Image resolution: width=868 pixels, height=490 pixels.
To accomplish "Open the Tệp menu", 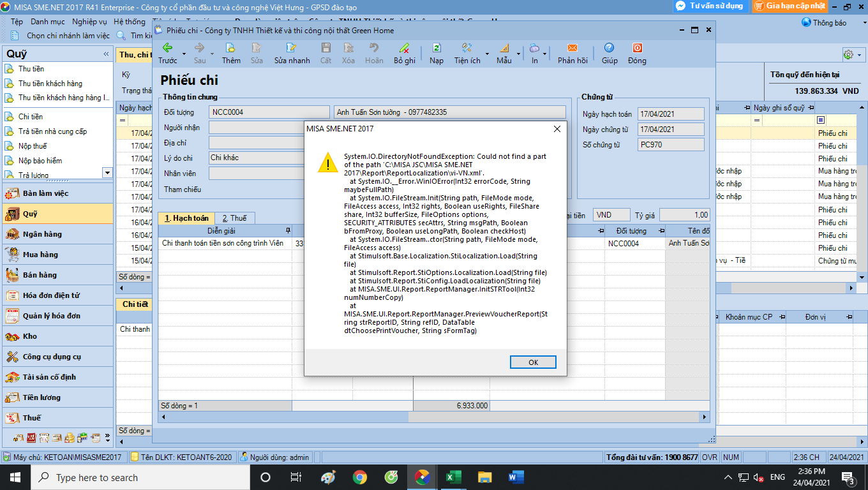I will click(17, 22).
